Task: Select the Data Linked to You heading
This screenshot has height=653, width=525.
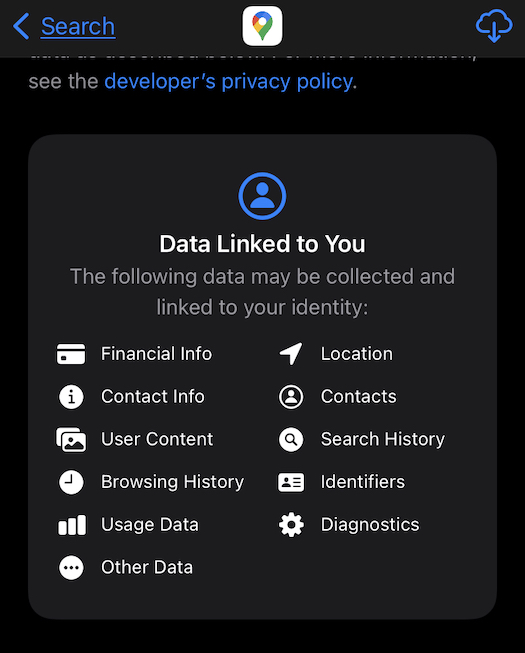Action: click(x=262, y=244)
